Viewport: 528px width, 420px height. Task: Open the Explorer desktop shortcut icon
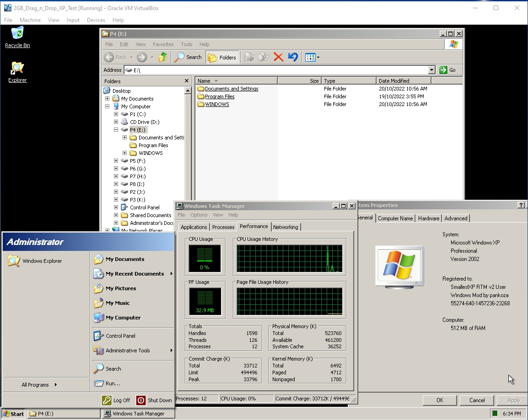pos(17,72)
